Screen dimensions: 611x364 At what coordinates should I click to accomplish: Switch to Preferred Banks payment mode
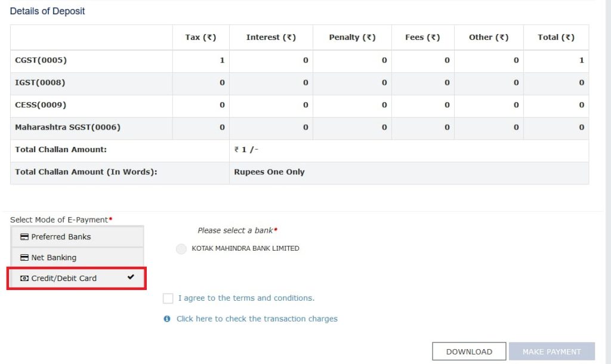[x=61, y=237]
